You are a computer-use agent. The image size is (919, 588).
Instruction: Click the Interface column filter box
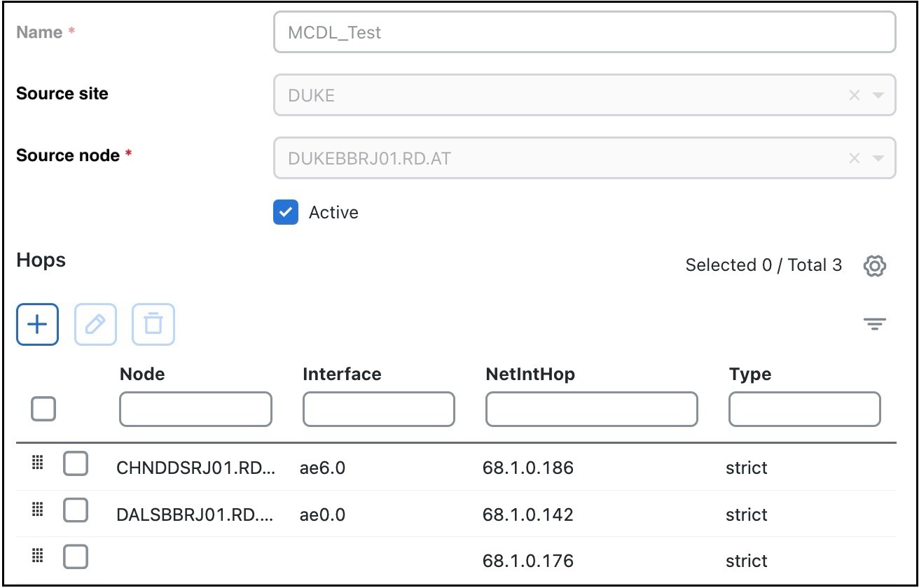[x=378, y=409]
